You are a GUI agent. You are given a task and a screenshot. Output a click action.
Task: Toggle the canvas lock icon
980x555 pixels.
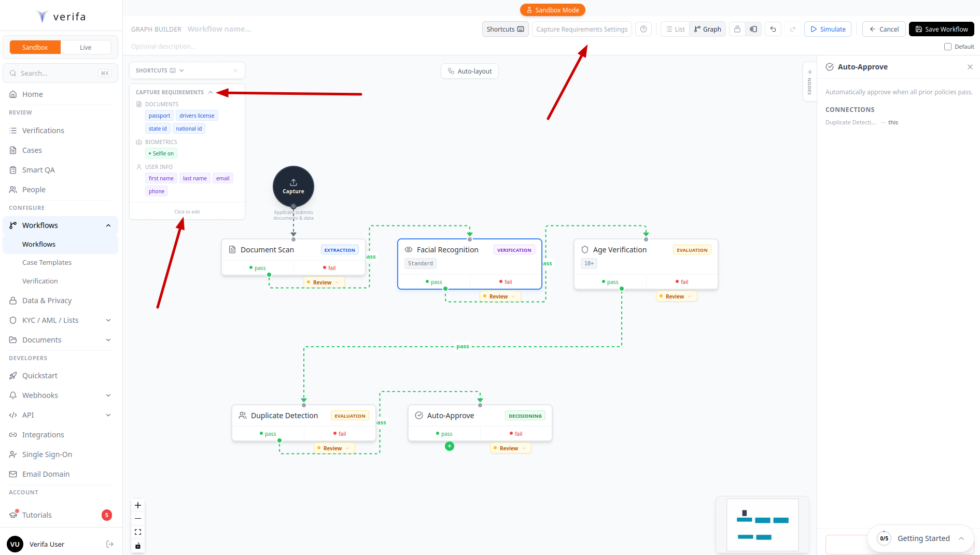(x=138, y=546)
